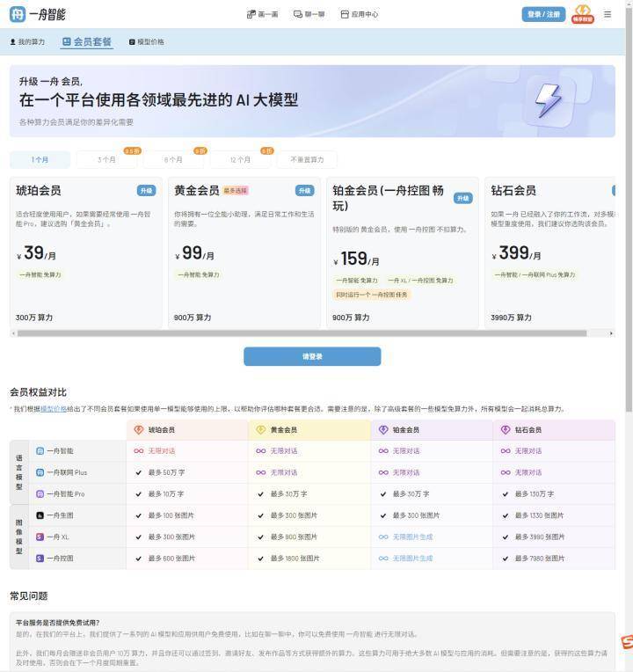Open the hamburger menu icon

[x=608, y=14]
